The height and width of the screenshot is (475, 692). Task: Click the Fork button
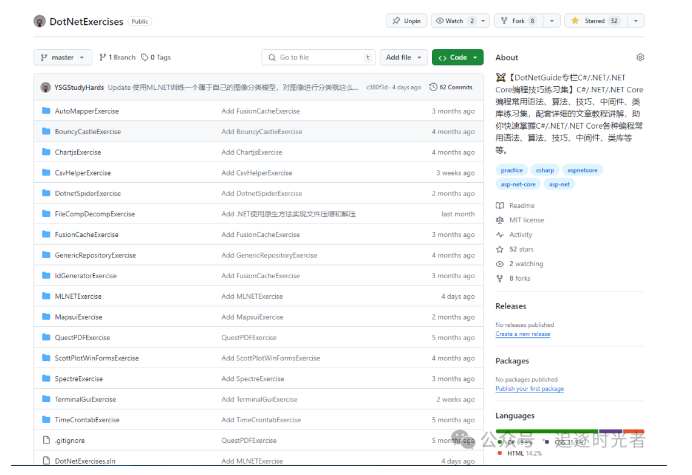tap(519, 21)
